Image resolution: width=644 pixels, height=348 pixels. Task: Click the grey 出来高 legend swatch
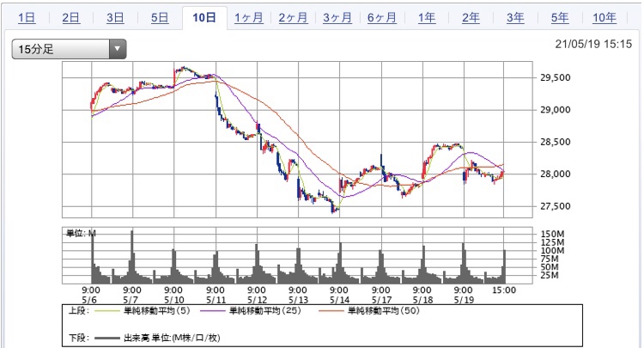107,339
